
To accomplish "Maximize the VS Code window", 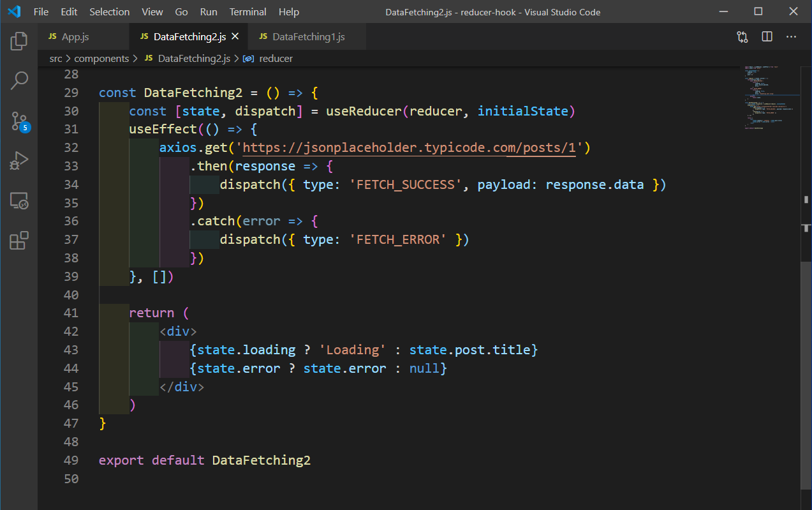I will [x=758, y=11].
